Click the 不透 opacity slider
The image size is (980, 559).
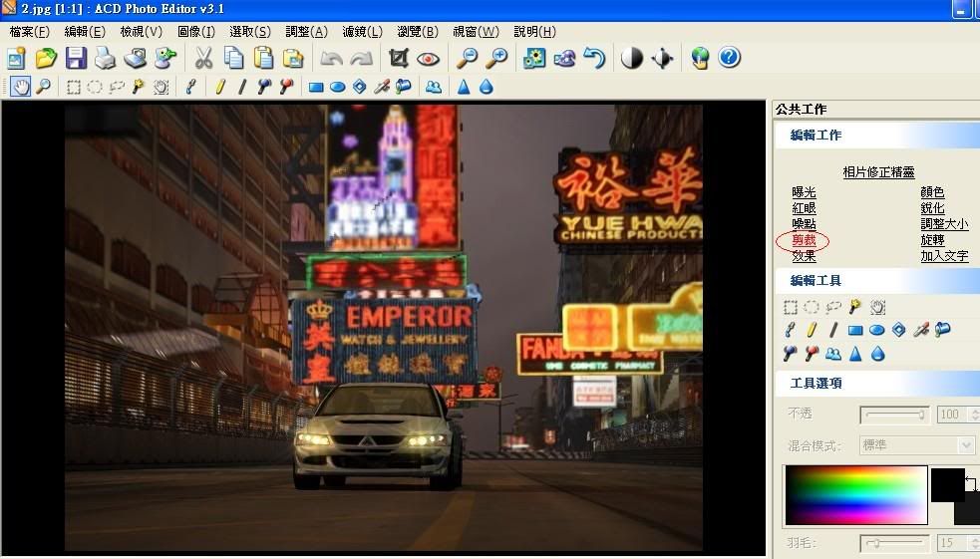(896, 414)
